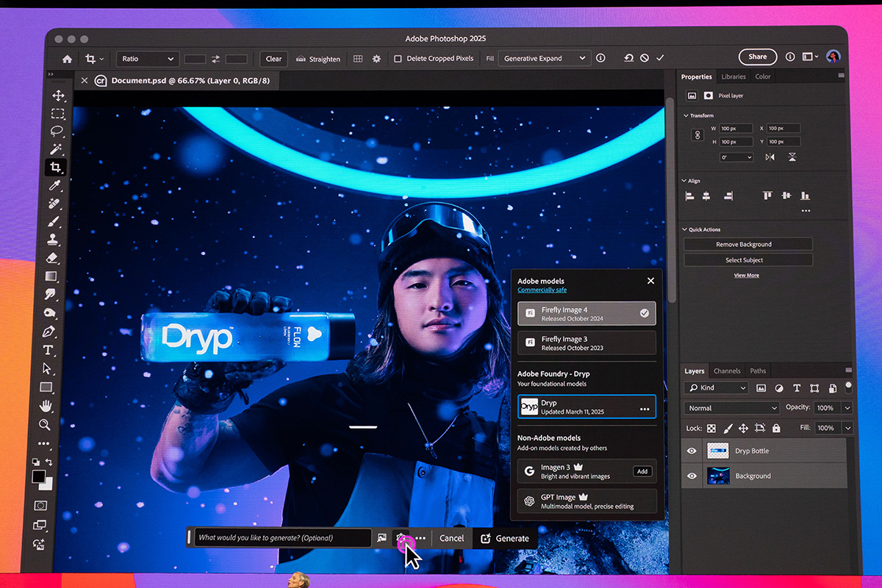Image resolution: width=882 pixels, height=588 pixels.
Task: Click Select Subject
Action: click(x=748, y=260)
